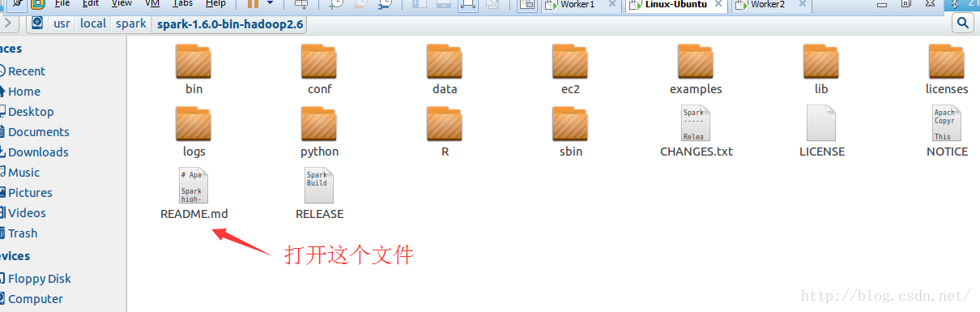The height and width of the screenshot is (312, 980).
Task: Switch to the Worker1 VM tab
Action: click(577, 4)
